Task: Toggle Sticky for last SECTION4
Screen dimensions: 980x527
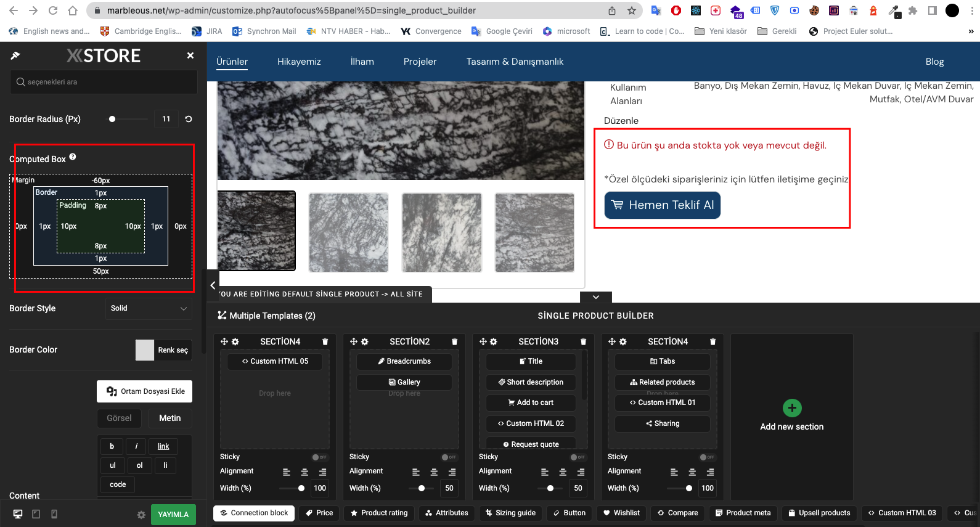Action: point(707,457)
